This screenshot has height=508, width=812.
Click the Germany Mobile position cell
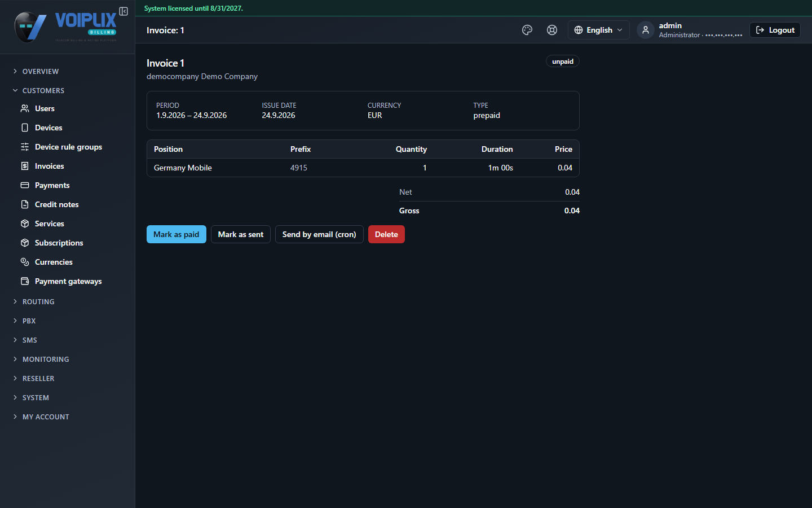pyautogui.click(x=183, y=168)
